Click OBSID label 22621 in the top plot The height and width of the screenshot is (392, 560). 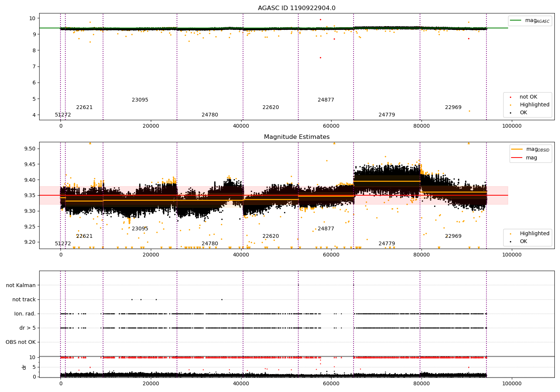click(x=84, y=108)
